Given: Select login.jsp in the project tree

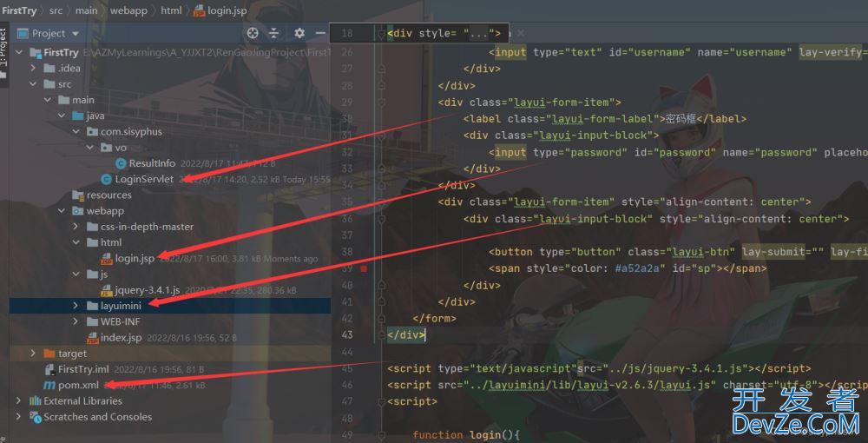Looking at the screenshot, I should tap(135, 259).
